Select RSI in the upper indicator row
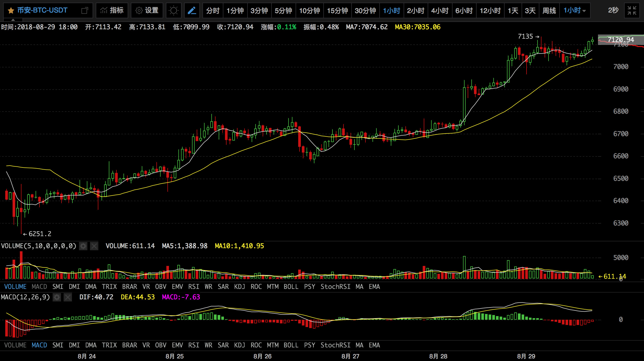Screen dimensions: 644x361 pyautogui.click(x=194, y=287)
